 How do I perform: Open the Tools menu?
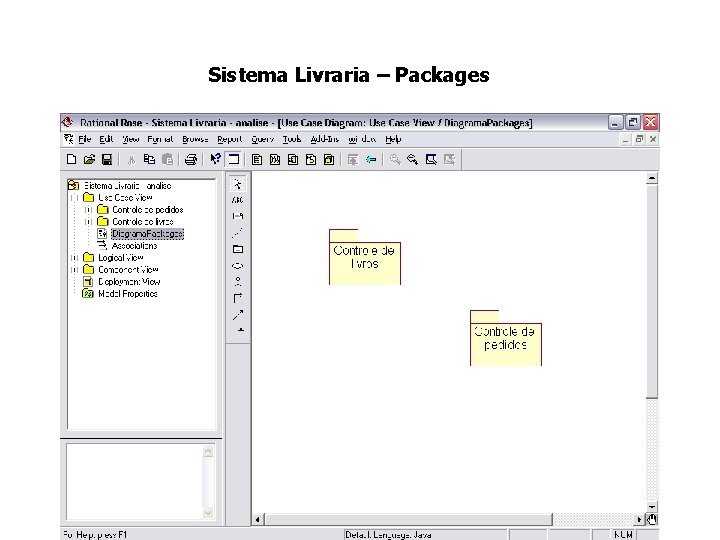(x=292, y=139)
